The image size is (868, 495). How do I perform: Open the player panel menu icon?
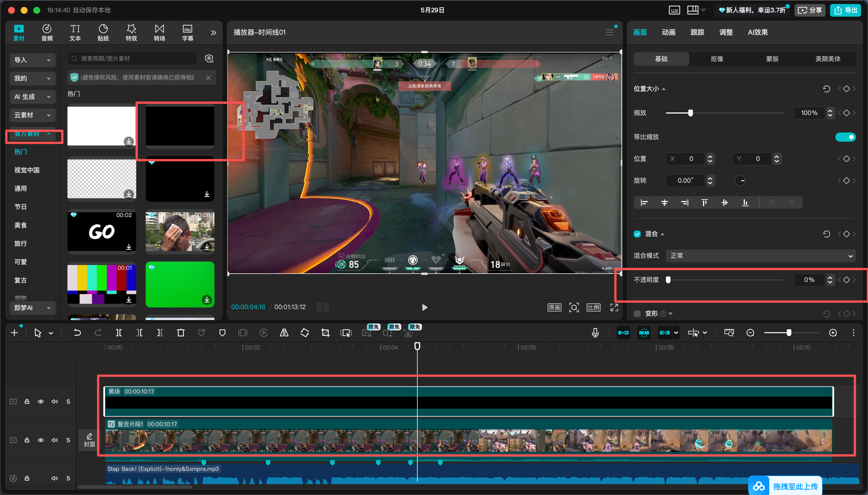point(609,32)
